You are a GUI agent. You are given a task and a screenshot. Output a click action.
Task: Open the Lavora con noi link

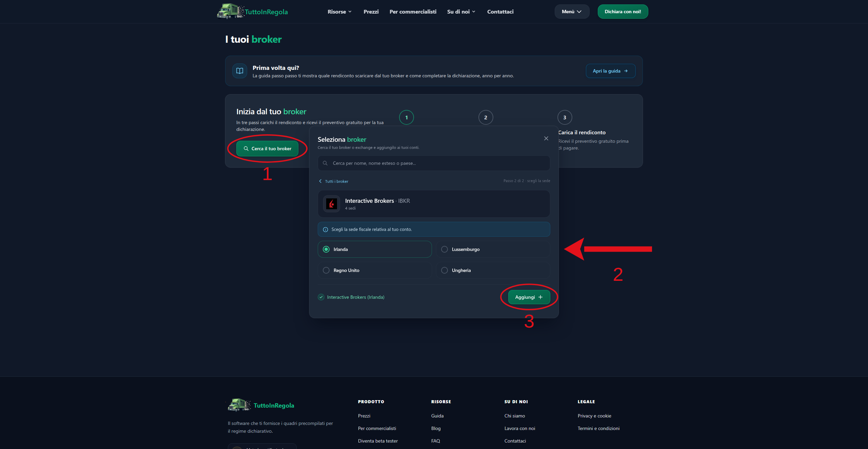point(519,428)
